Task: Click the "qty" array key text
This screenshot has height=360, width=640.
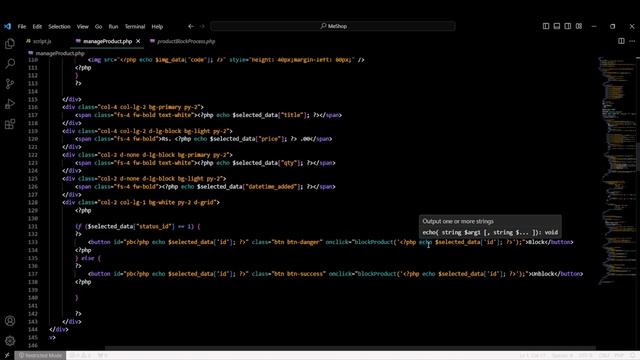Action: (x=290, y=163)
